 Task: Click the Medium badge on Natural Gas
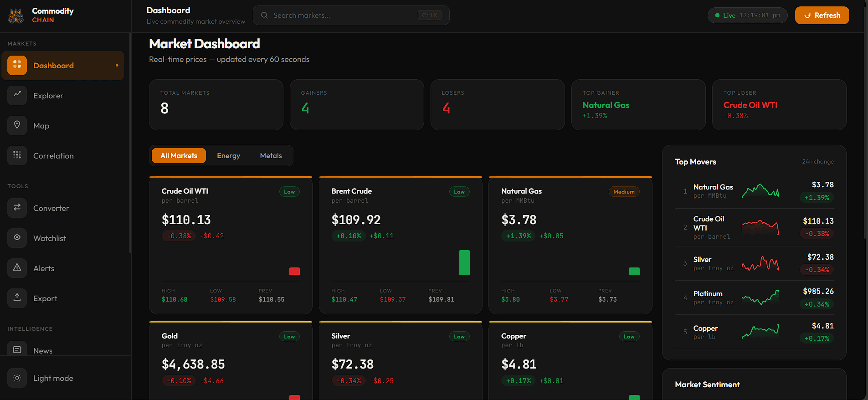tap(624, 192)
